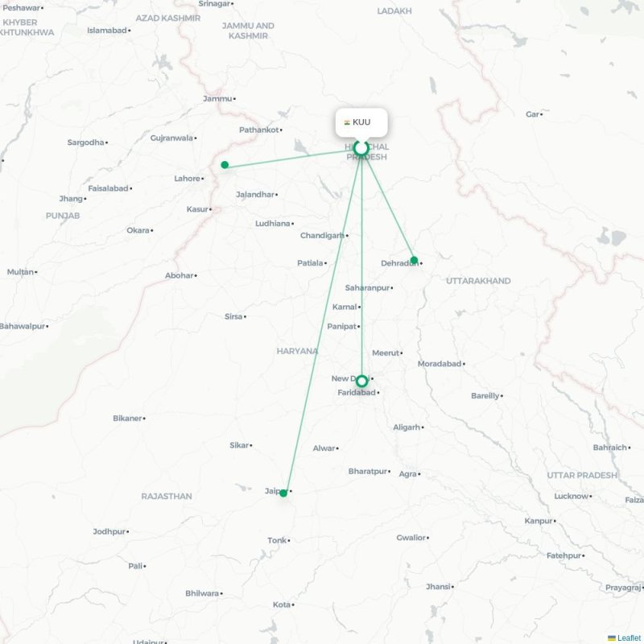The width and height of the screenshot is (644, 644).
Task: Click the Bikaner city label
Action: click(127, 418)
